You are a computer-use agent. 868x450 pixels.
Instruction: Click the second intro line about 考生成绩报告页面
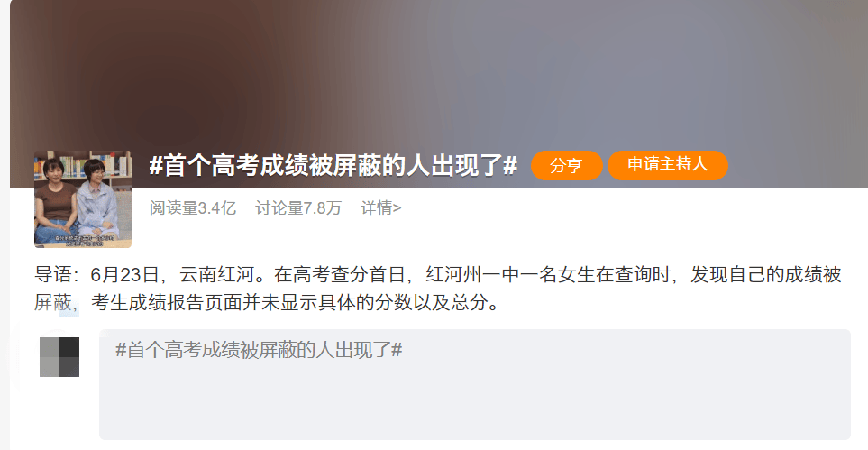(x=267, y=302)
